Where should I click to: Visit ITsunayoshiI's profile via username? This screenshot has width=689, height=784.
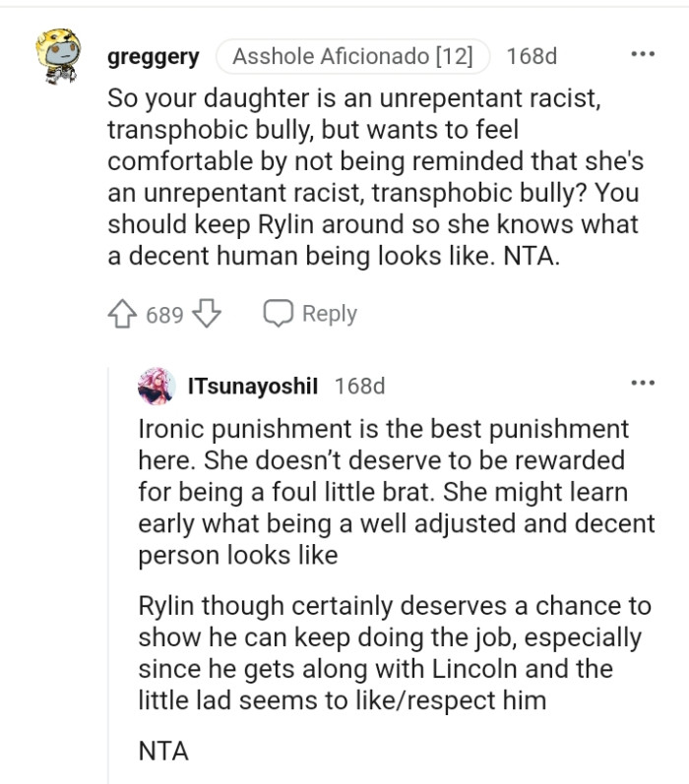[x=253, y=386]
